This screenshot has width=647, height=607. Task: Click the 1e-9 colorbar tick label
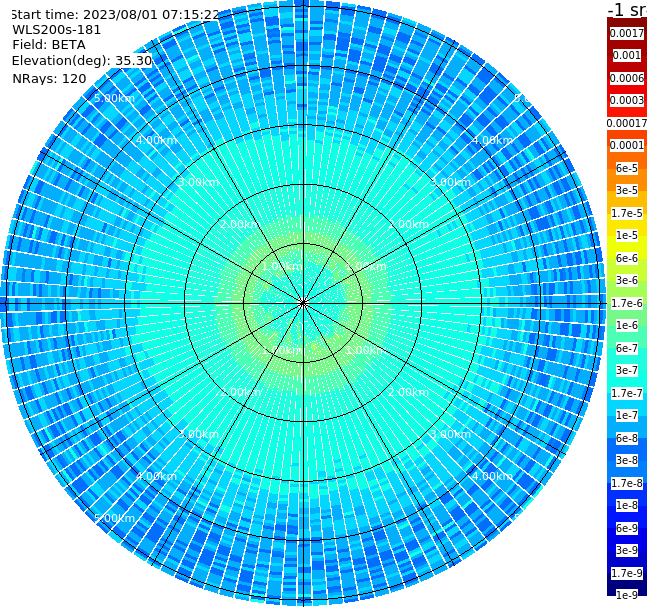(x=627, y=595)
